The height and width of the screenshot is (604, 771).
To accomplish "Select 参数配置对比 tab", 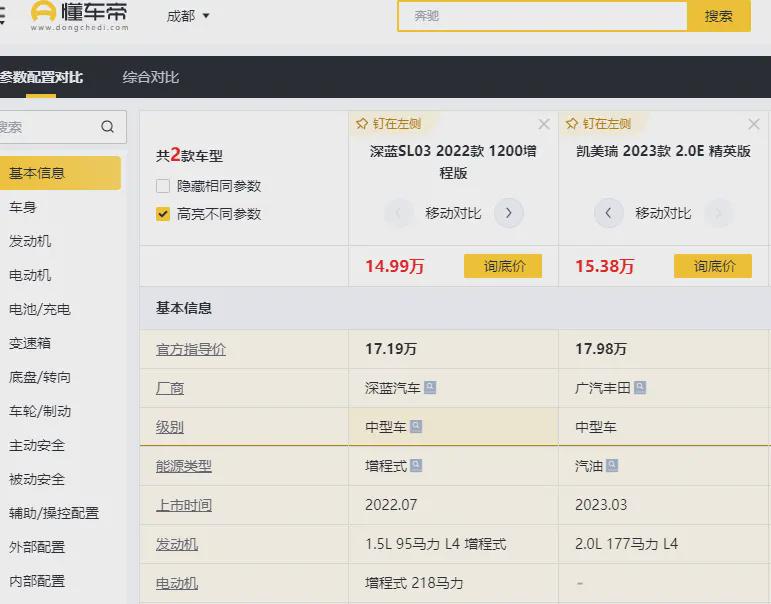I will pos(40,77).
